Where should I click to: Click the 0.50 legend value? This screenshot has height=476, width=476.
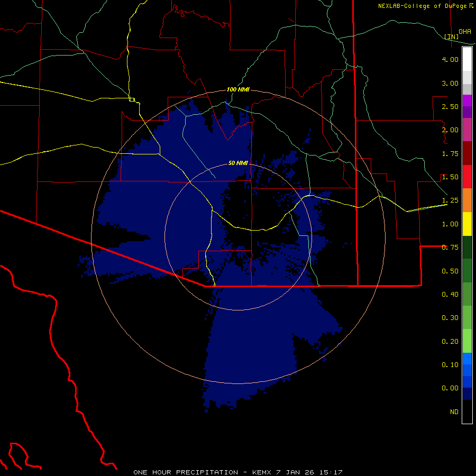pos(450,271)
